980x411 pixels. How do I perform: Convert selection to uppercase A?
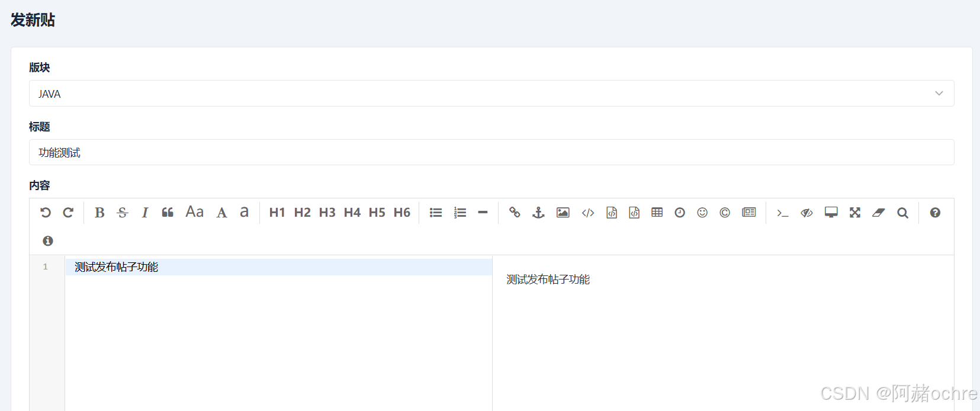coord(221,213)
